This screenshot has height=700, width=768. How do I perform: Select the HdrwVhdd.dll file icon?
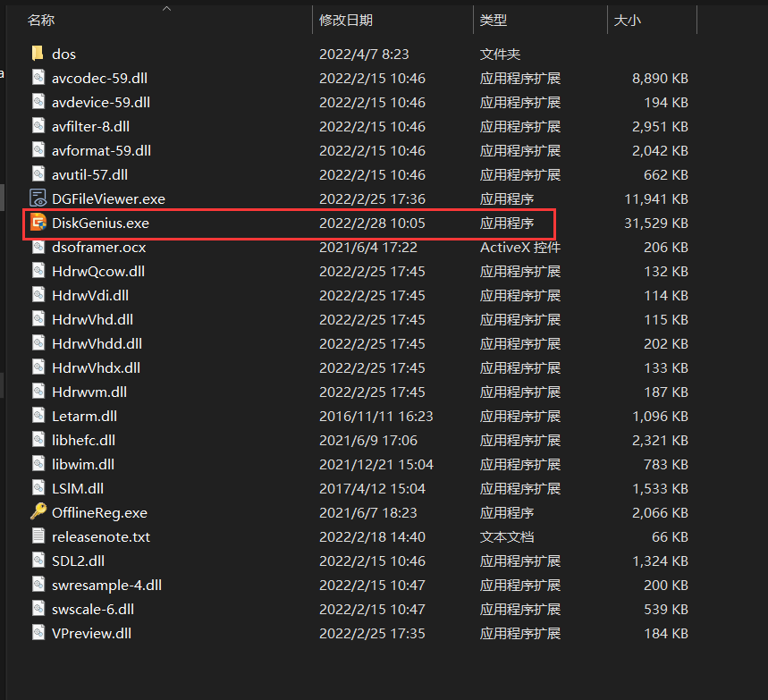(38, 343)
